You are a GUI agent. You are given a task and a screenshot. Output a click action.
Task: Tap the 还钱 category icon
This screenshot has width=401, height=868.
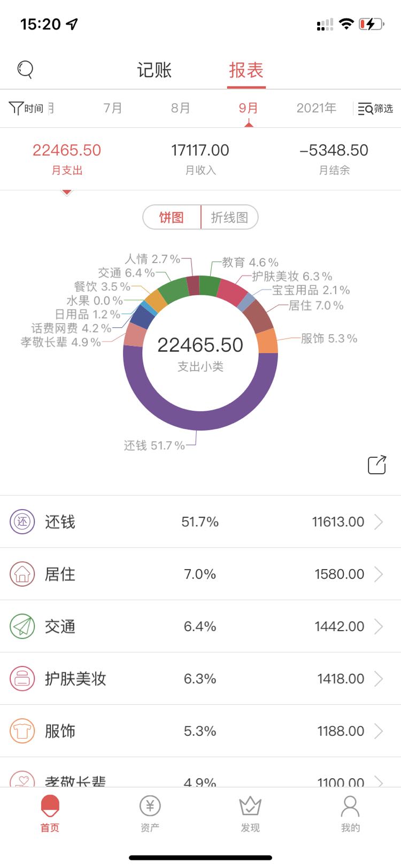pyautogui.click(x=22, y=521)
